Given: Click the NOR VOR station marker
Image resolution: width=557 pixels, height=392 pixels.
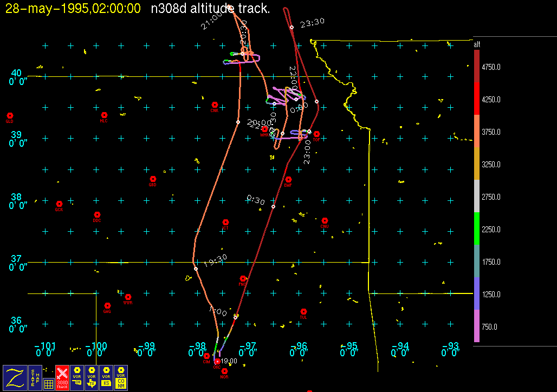Looking at the screenshot, I should [224, 371].
